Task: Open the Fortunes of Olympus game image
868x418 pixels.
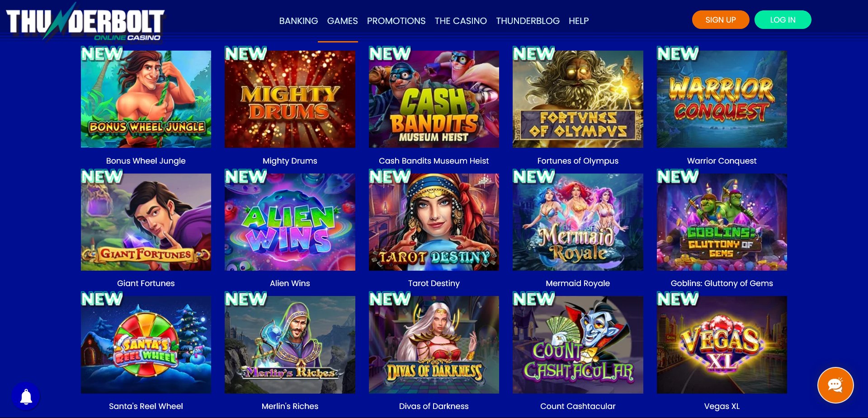Action: 578,99
